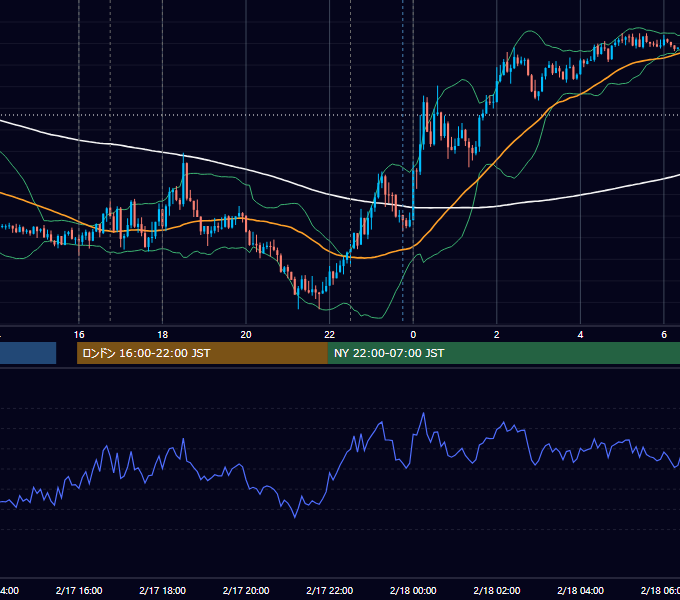Click the ロンドン 16:00-22:00 JST session bar

202,353
